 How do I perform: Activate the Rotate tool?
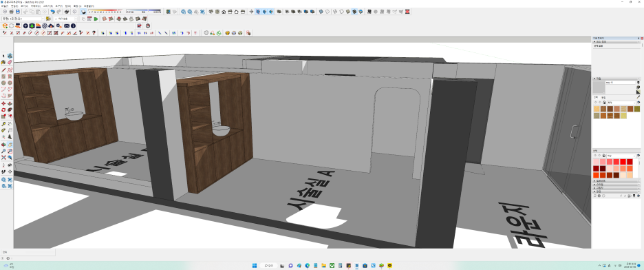click(x=3, y=110)
